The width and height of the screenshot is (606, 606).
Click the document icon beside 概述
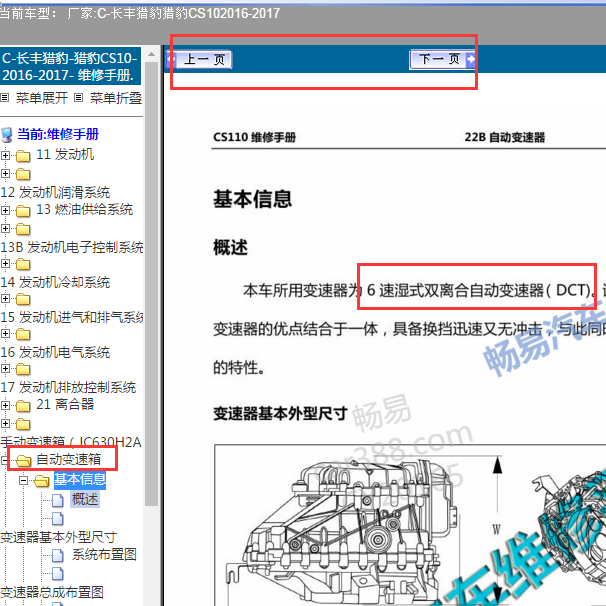click(x=58, y=500)
